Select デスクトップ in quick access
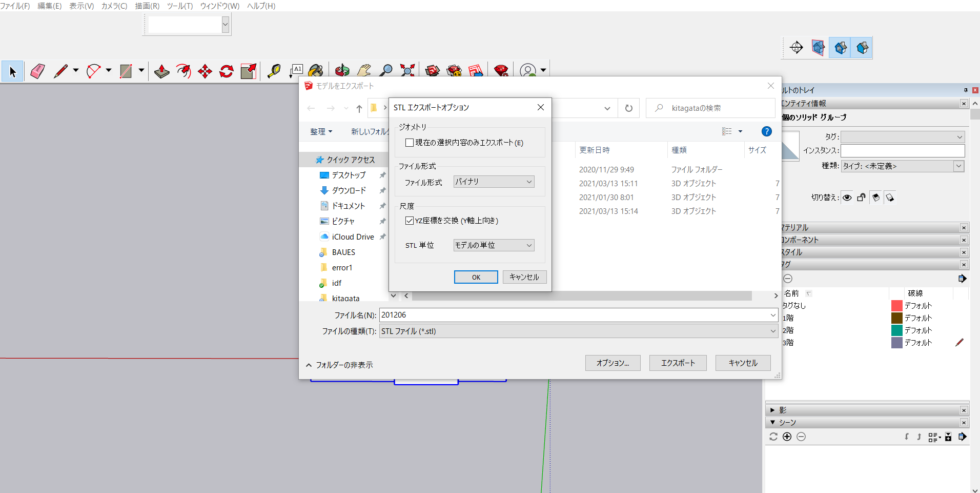Screen dimensions: 980x493 [x=349, y=175]
